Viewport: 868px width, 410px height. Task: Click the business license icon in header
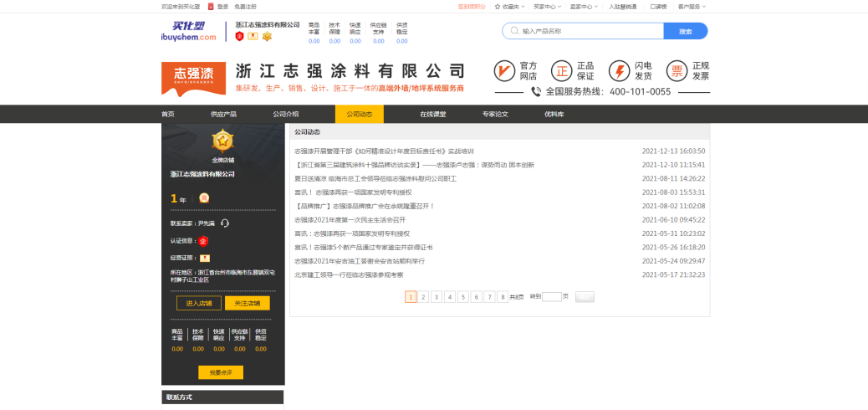coord(253,36)
